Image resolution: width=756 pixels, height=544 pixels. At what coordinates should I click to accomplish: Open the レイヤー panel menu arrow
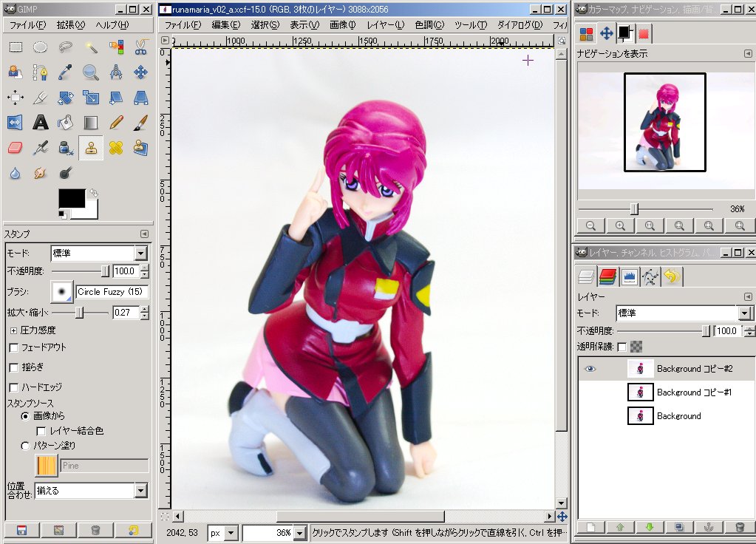[748, 296]
